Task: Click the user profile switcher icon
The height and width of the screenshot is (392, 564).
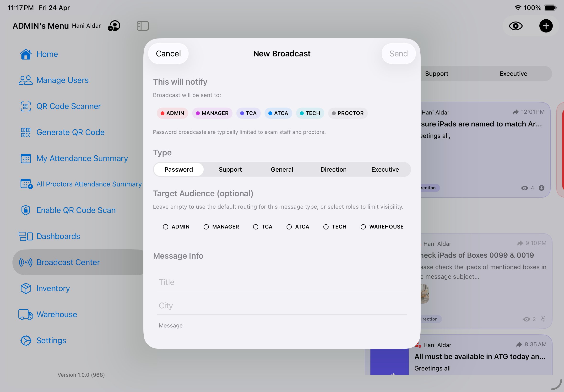Action: (114, 26)
